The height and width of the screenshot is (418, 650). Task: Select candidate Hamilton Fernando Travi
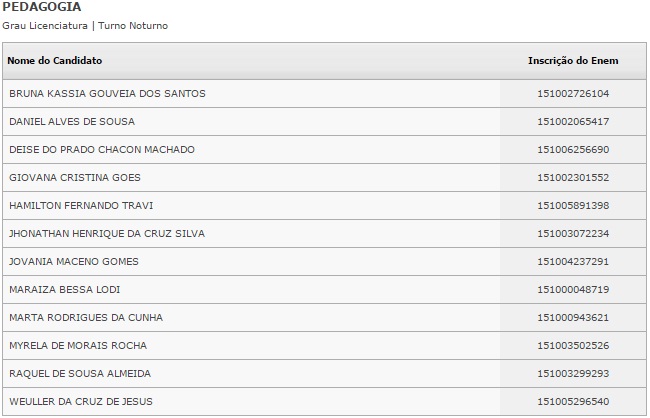pyautogui.click(x=79, y=206)
